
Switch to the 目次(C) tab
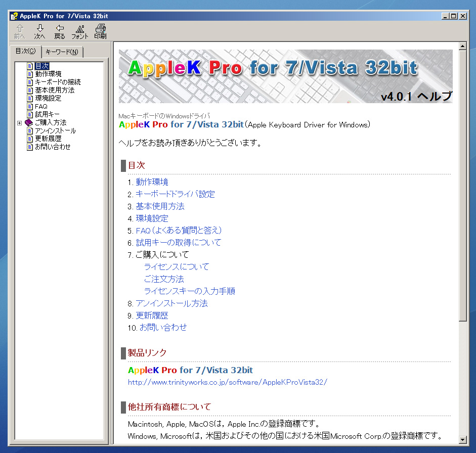click(25, 51)
